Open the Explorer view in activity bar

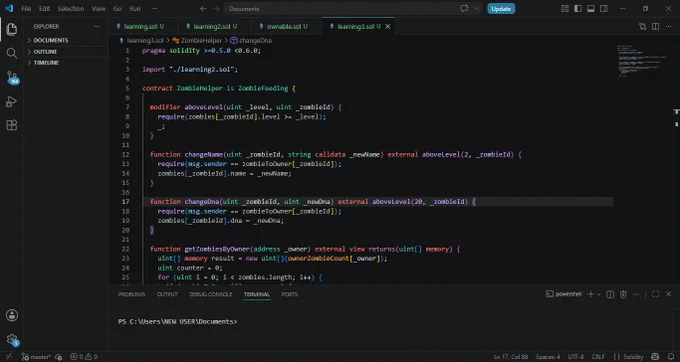12,29
